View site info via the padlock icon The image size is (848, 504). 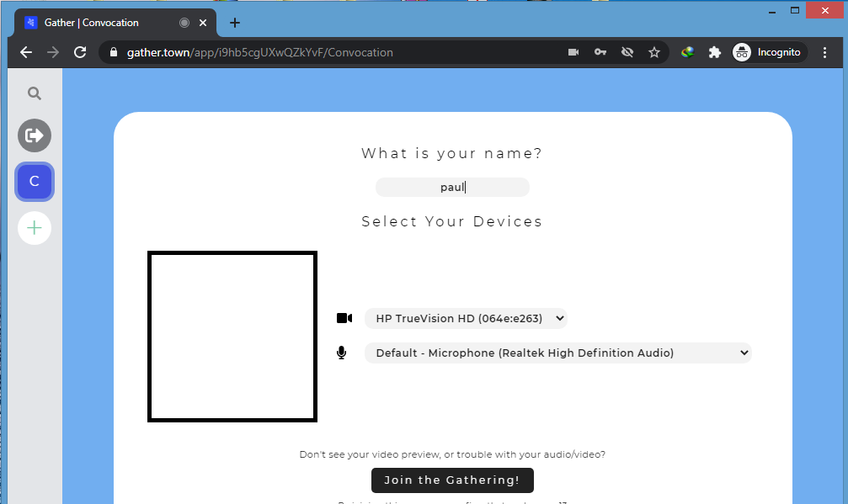(x=113, y=52)
